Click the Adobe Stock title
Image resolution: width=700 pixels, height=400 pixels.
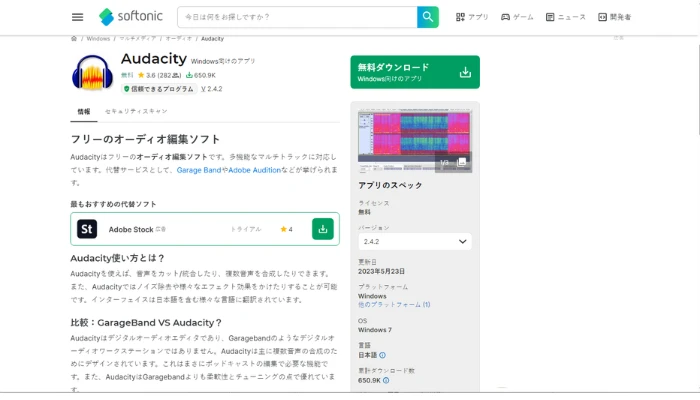pyautogui.click(x=131, y=229)
